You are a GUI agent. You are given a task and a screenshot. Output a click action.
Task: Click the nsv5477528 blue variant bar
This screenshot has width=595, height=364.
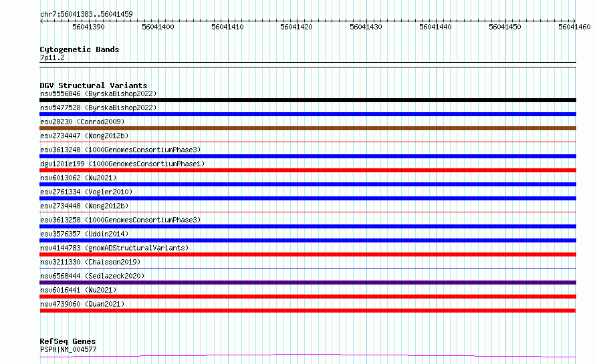coord(308,114)
